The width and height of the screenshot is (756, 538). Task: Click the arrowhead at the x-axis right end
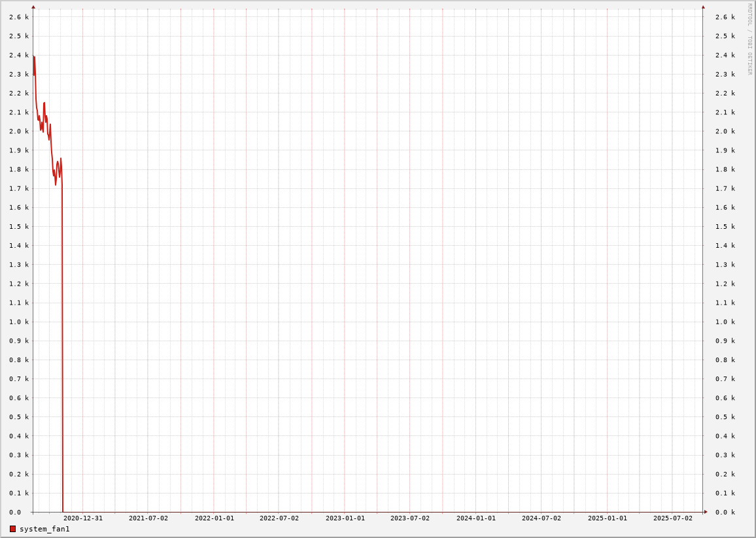coord(705,512)
